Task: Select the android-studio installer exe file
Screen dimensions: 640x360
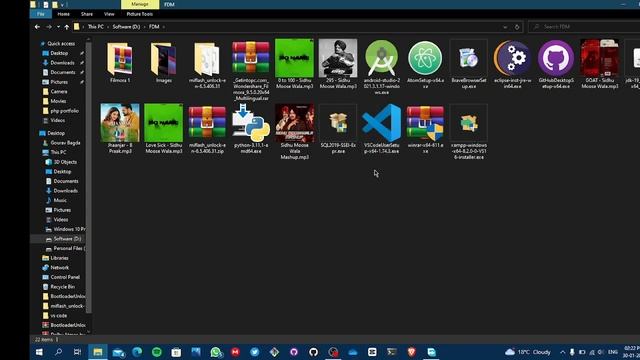Action: [x=382, y=67]
